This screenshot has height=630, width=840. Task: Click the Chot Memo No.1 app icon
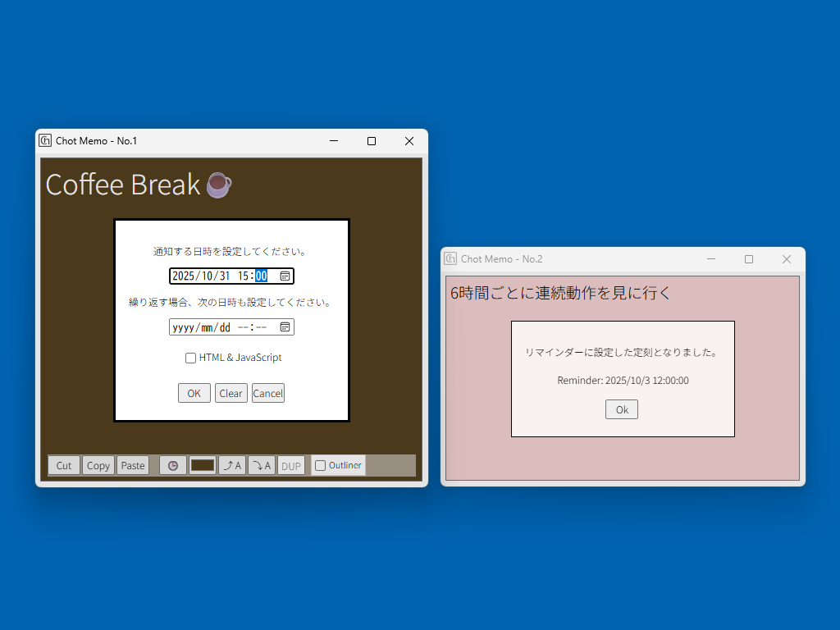tap(46, 141)
